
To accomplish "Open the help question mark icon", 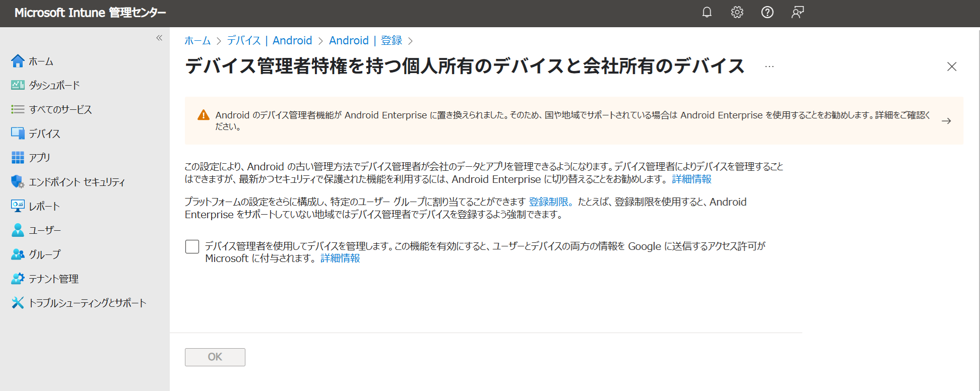I will click(767, 13).
